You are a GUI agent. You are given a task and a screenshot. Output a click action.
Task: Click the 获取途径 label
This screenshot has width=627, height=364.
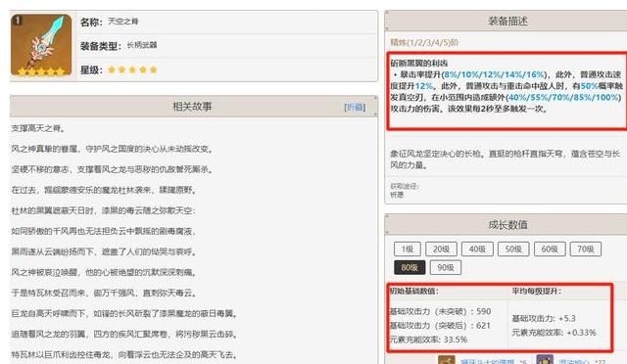point(405,186)
